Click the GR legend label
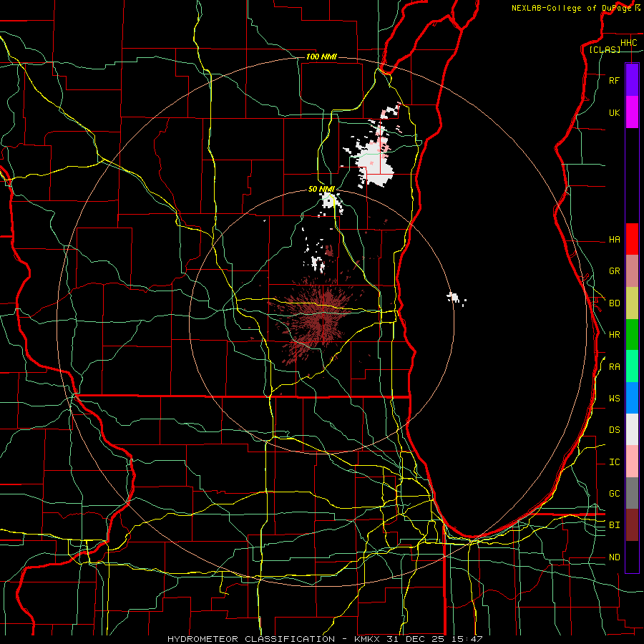644x644 pixels. click(x=614, y=271)
